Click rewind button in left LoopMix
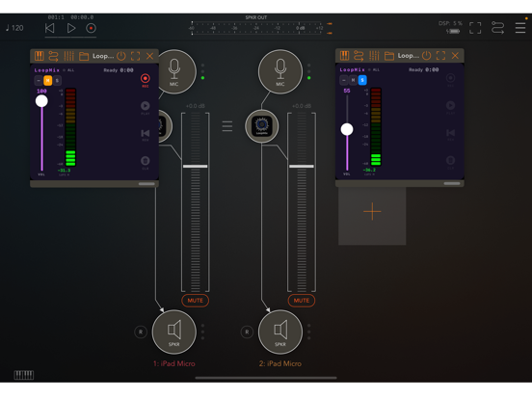This screenshot has width=532, height=399. click(146, 134)
